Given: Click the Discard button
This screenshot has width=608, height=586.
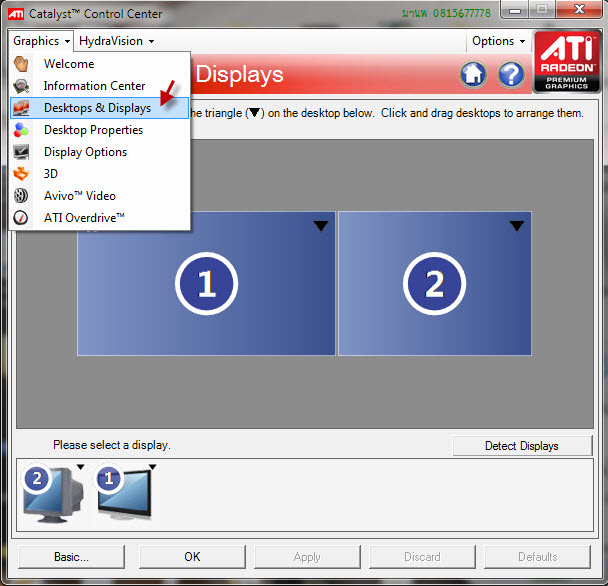Looking at the screenshot, I should (422, 557).
